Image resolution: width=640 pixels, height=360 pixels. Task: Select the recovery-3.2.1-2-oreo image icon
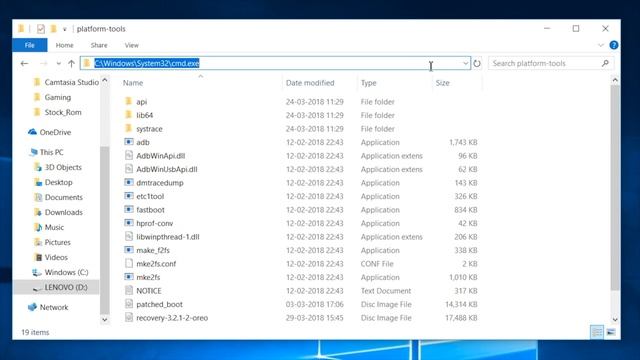(129, 317)
